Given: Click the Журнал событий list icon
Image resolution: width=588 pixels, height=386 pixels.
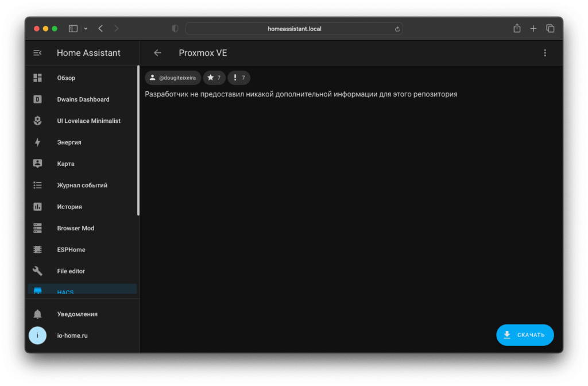Looking at the screenshot, I should (x=37, y=185).
